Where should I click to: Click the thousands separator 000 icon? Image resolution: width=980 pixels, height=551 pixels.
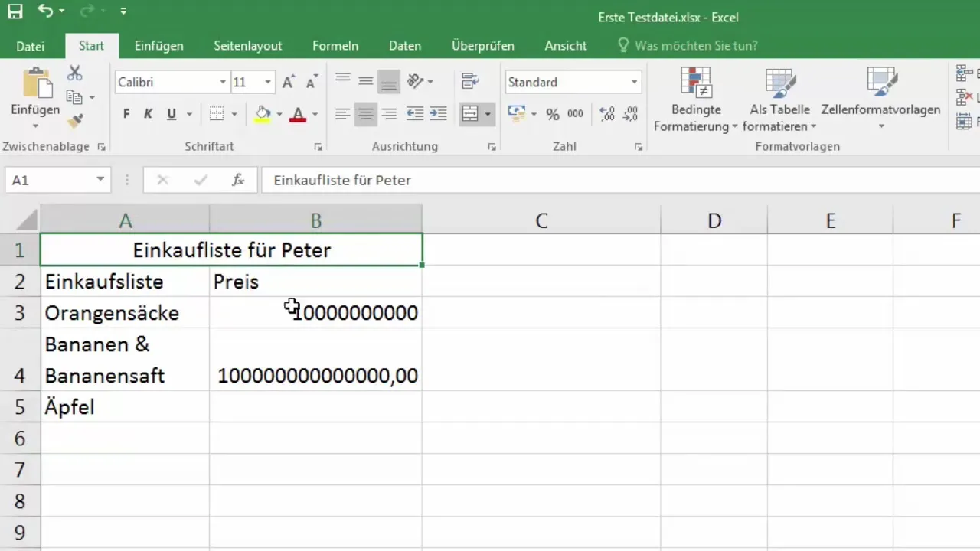coord(575,114)
